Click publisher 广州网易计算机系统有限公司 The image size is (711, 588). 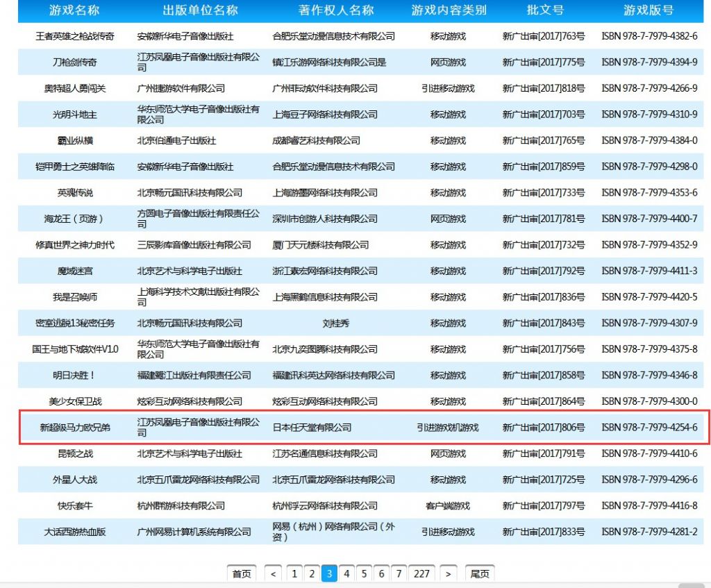194,532
